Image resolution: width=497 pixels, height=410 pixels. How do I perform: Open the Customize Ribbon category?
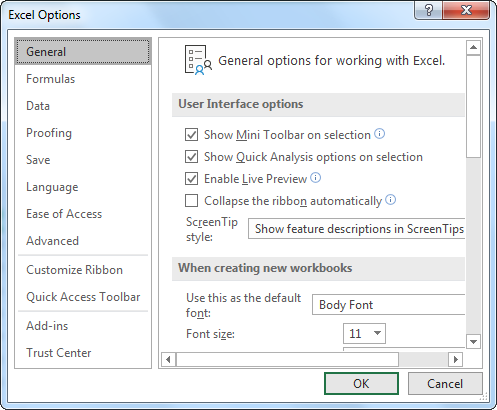[74, 270]
